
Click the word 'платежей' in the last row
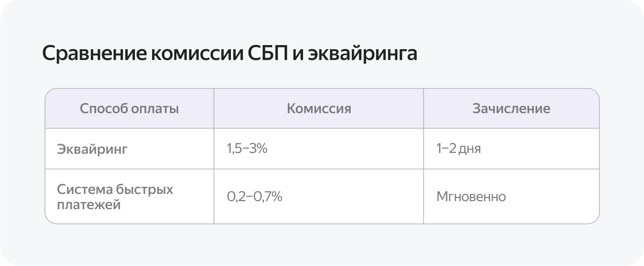[x=89, y=204]
